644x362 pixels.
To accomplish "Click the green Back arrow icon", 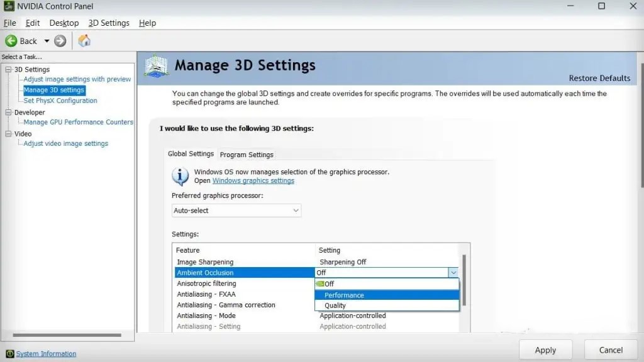I will click(11, 41).
